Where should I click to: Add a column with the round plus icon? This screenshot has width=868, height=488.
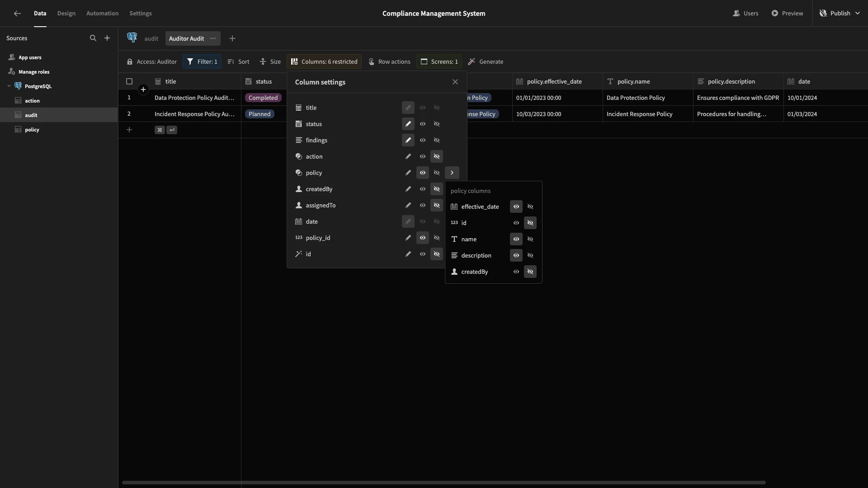coord(143,89)
